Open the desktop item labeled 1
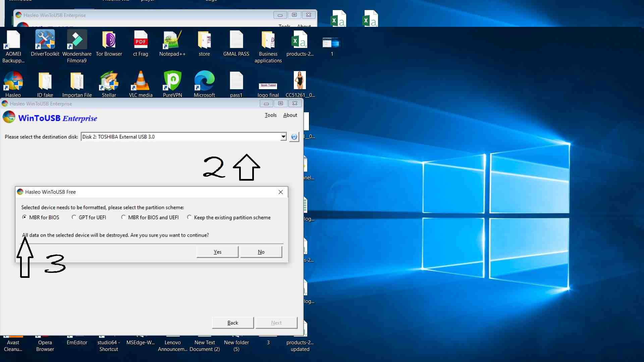Screen dimensions: 644x362 332,47
